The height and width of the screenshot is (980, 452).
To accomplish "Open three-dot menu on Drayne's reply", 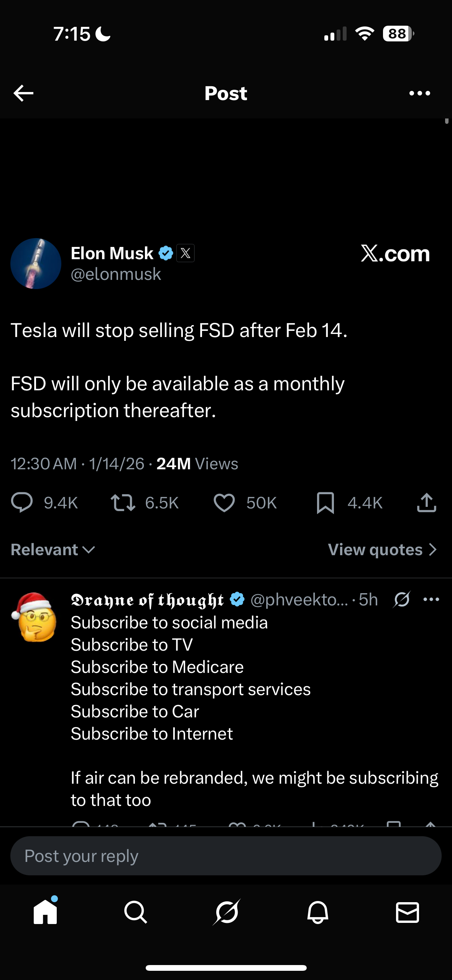I will tap(431, 600).
